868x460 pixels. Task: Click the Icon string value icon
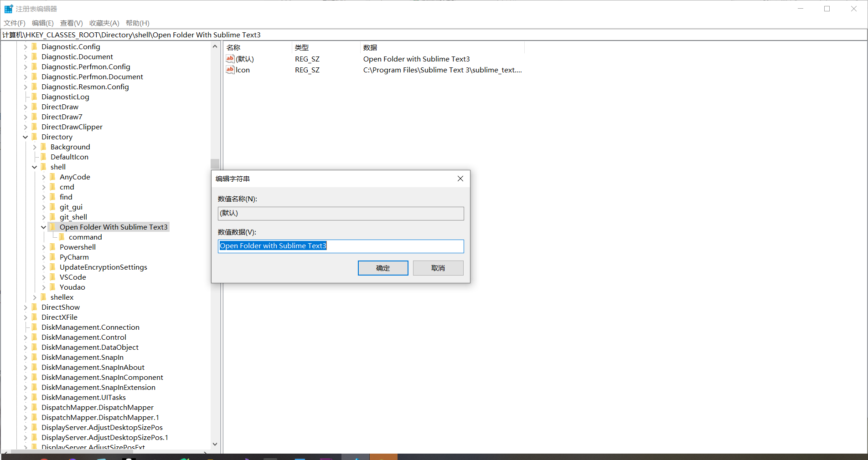230,70
